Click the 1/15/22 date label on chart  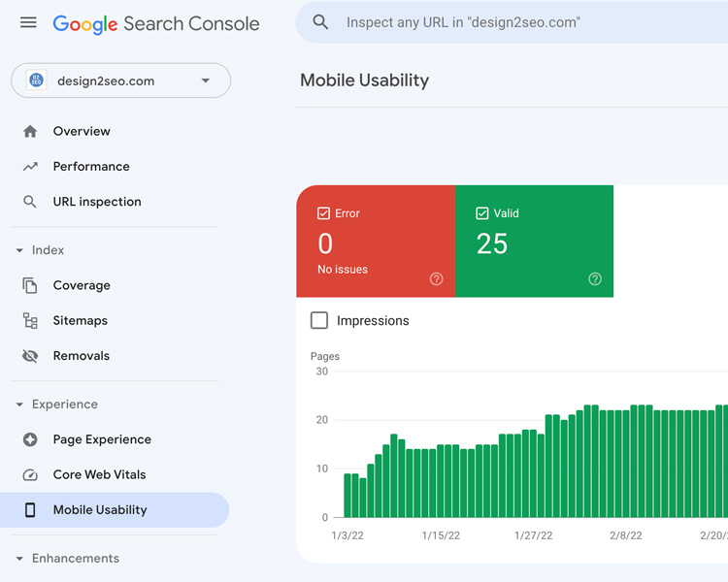tap(441, 535)
